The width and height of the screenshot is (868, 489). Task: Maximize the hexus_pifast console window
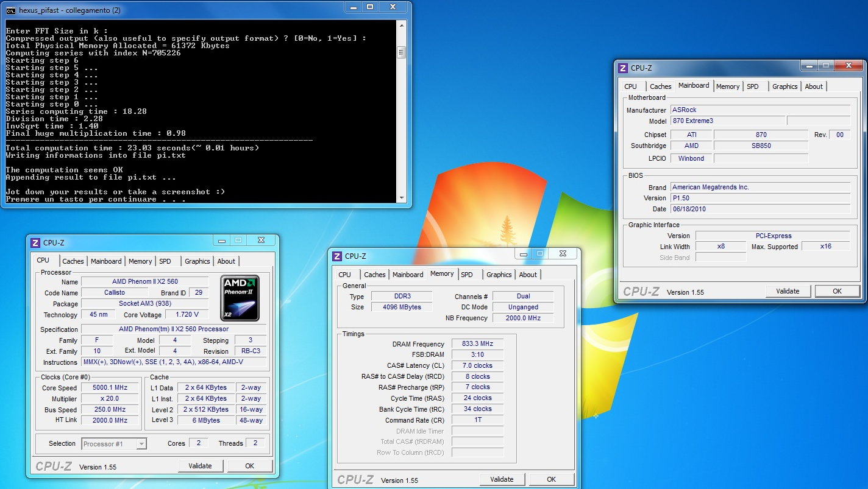[x=370, y=7]
